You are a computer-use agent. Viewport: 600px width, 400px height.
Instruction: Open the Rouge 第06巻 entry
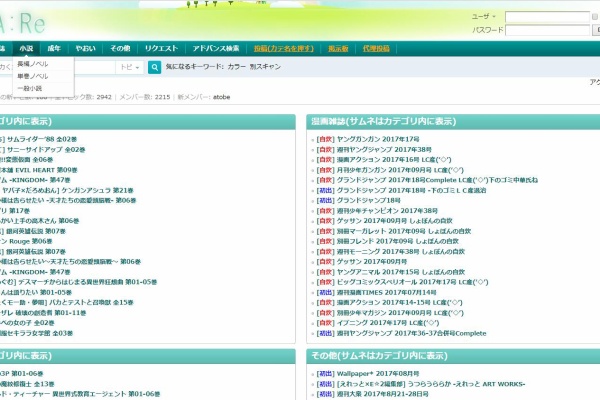point(26,241)
